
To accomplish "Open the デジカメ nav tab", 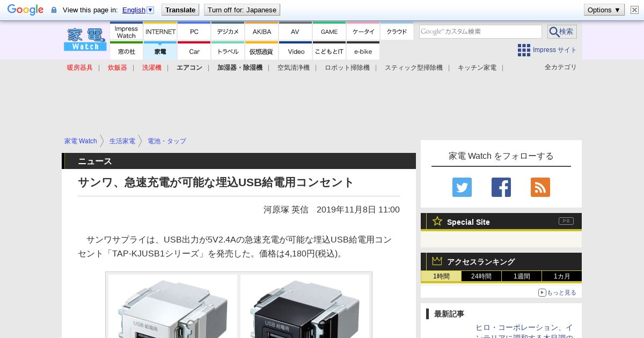I will pyautogui.click(x=228, y=32).
